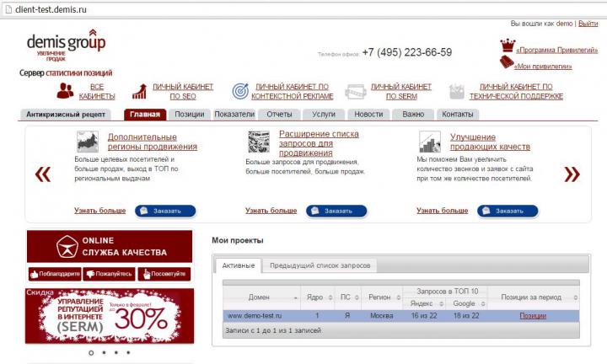607x364 pixels.
Task: Click the browser address bar URL
Action: (x=51, y=9)
